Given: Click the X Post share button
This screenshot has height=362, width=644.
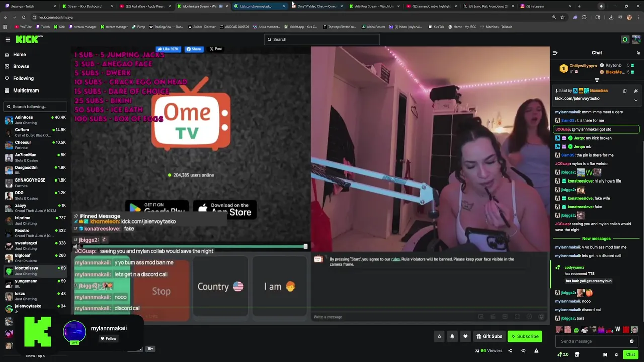Looking at the screenshot, I should point(216,49).
